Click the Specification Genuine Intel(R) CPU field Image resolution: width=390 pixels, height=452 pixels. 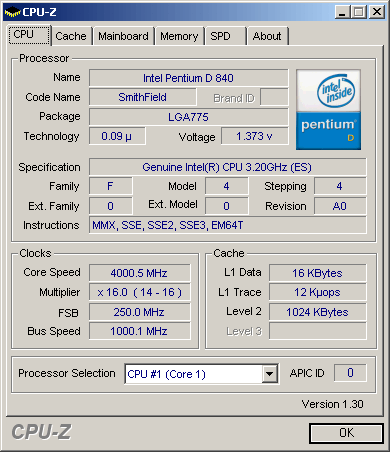tap(227, 167)
